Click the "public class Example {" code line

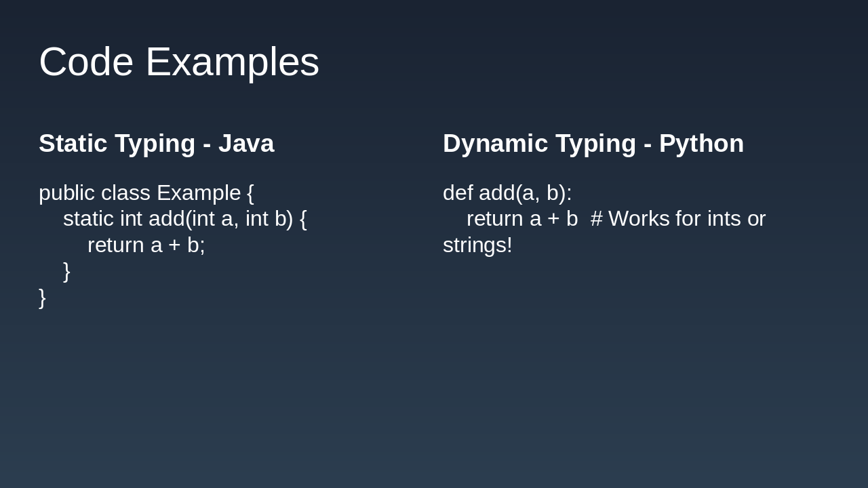coord(146,193)
